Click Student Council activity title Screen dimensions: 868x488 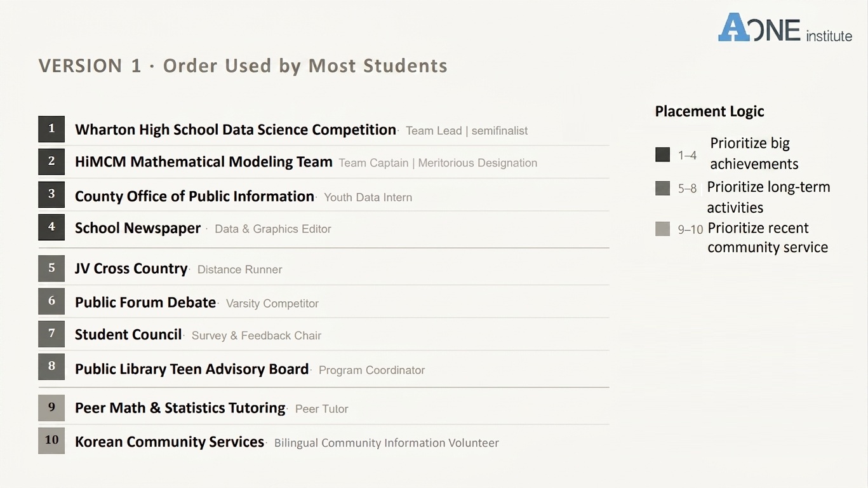pos(128,334)
